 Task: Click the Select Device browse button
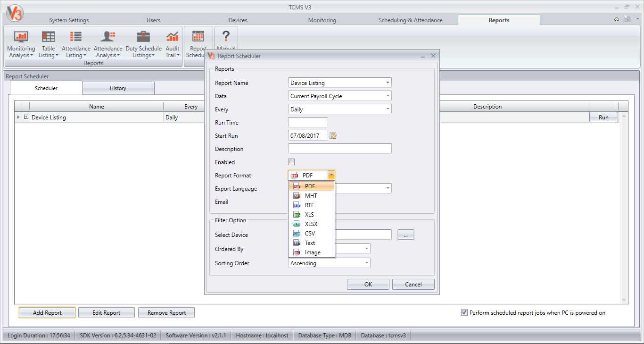tap(406, 235)
